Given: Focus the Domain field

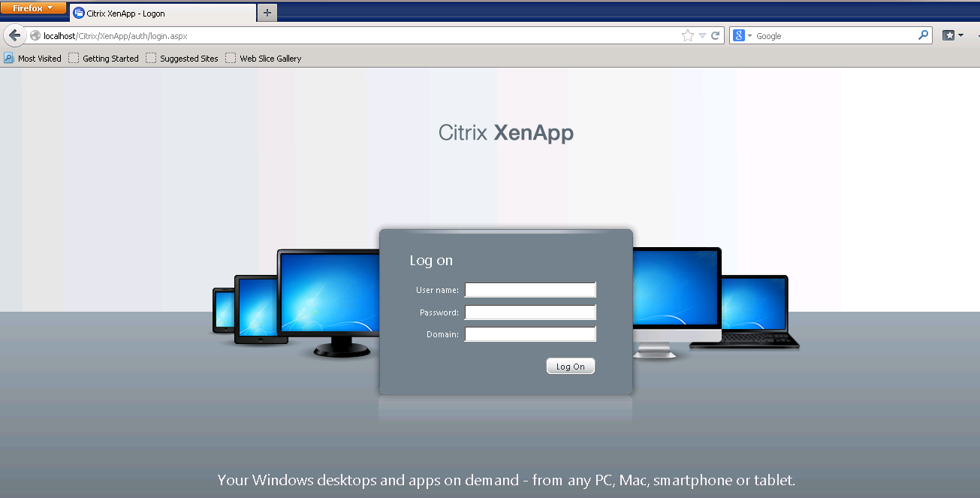Looking at the screenshot, I should [530, 334].
